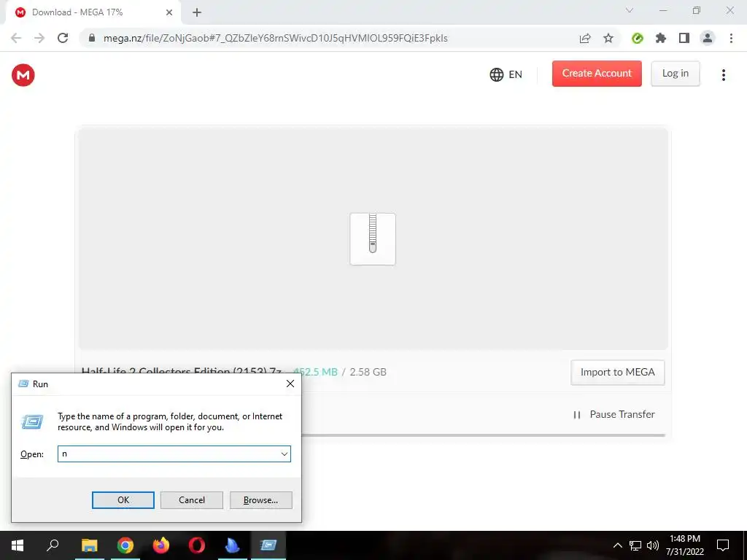This screenshot has height=560, width=747.
Task: Click Browse... in the Run dialog
Action: [260, 500]
